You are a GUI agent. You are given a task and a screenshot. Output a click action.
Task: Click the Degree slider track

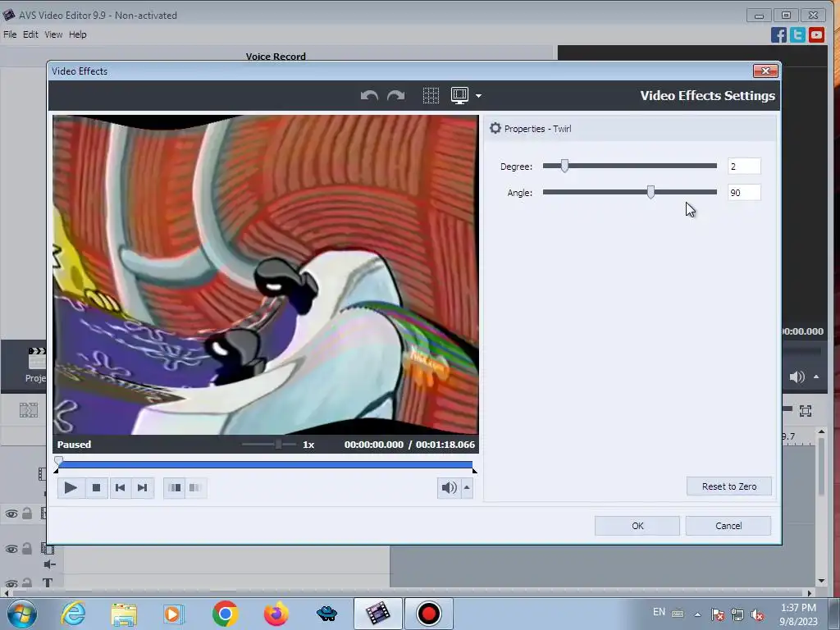(x=629, y=166)
